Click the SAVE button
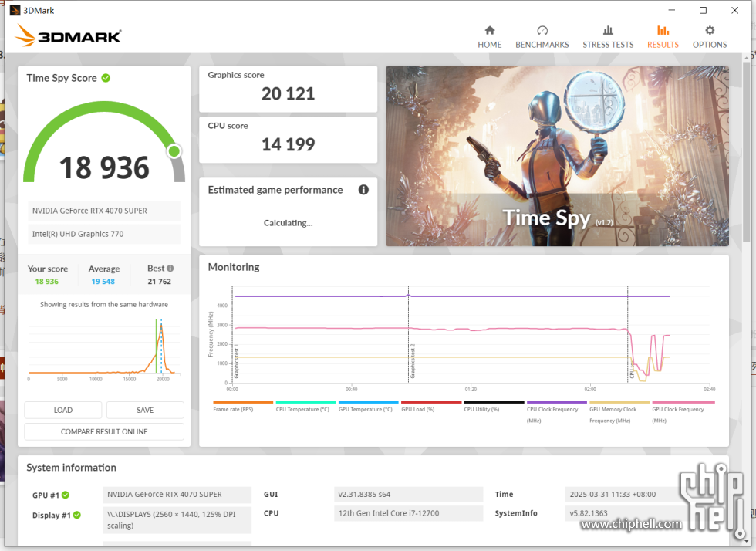 point(145,410)
